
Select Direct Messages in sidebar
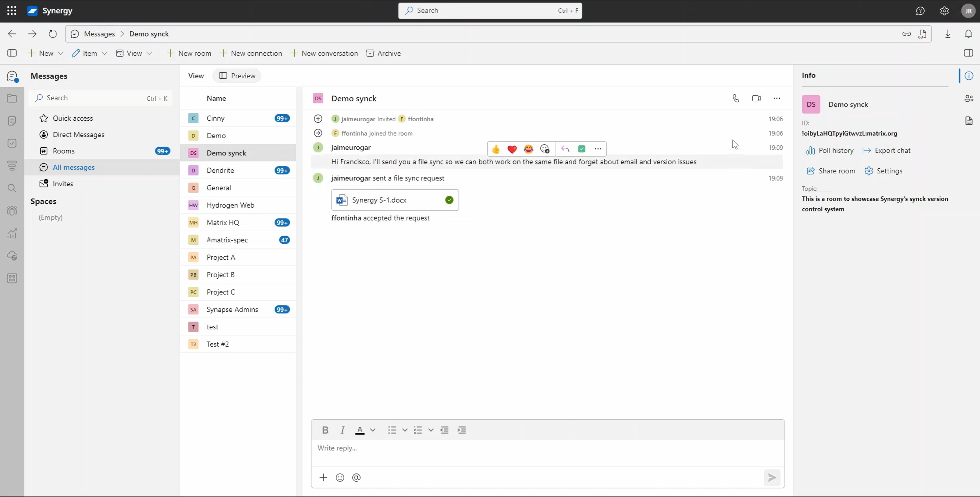tap(102, 135)
